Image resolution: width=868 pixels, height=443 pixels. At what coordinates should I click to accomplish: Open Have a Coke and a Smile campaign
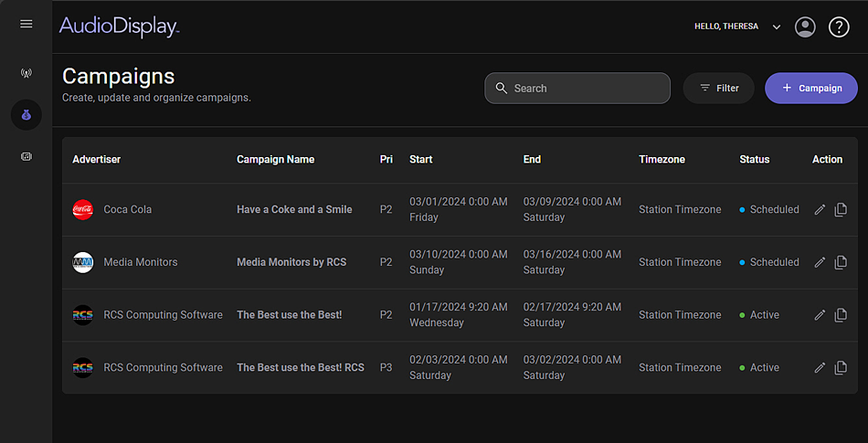click(294, 209)
